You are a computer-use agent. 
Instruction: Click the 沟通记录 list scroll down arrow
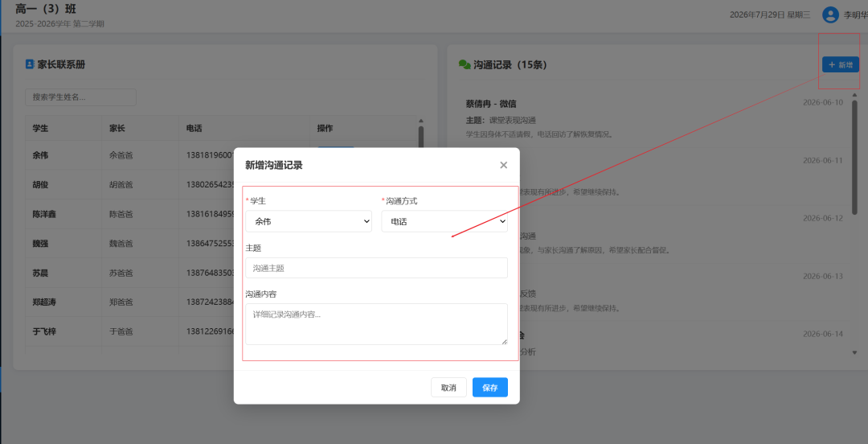click(854, 352)
